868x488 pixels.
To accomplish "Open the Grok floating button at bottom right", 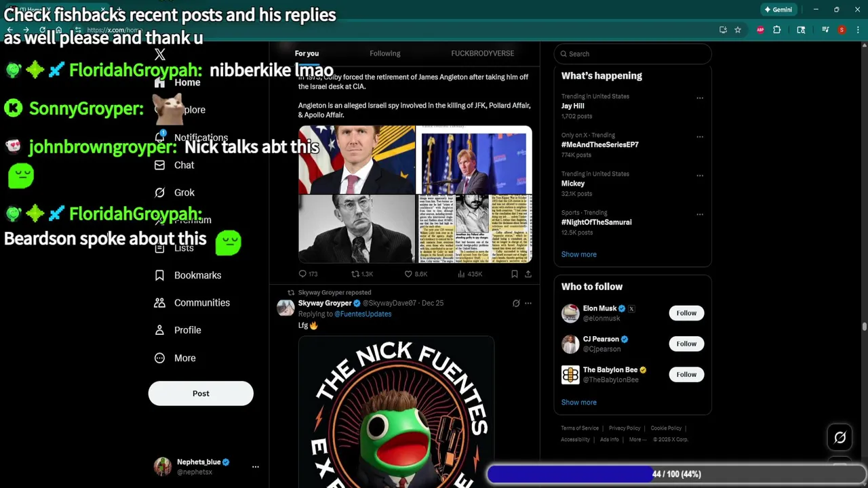I will (x=840, y=438).
